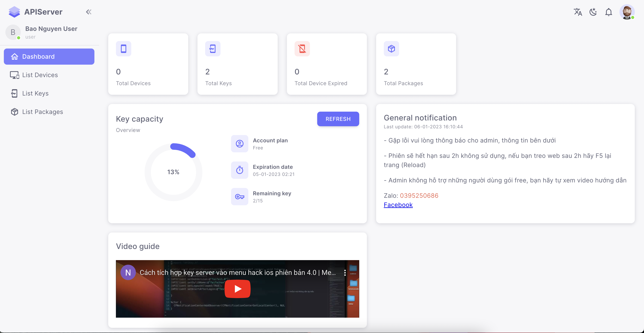Go to List Keys page
Image resolution: width=644 pixels, height=333 pixels.
[35, 93]
